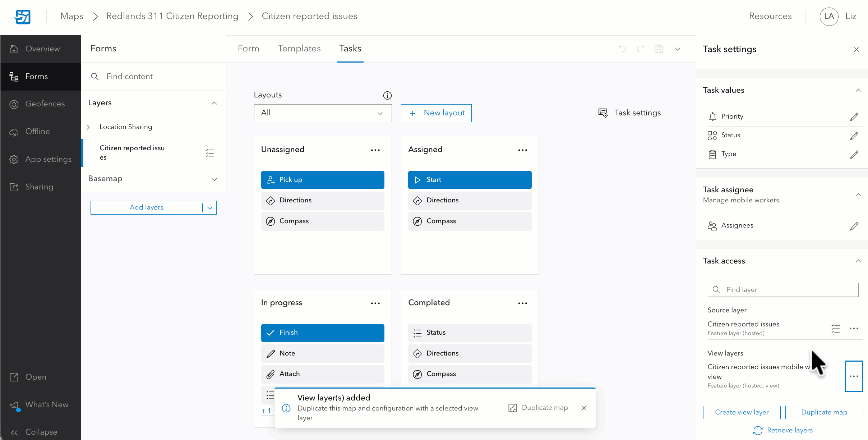Expand the Location Sharing layer
This screenshot has width=868, height=440.
point(88,127)
